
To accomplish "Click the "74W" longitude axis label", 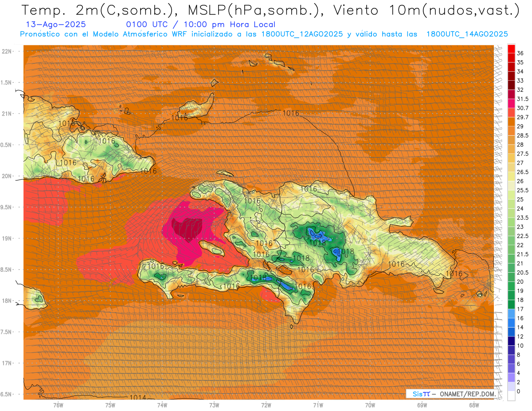I will click(x=162, y=405).
